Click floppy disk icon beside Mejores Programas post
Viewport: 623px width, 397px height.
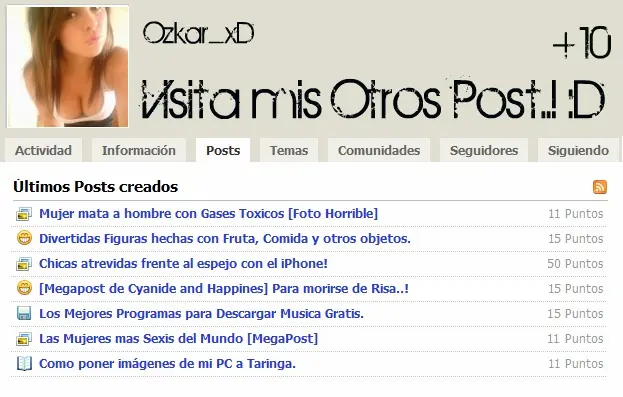click(x=24, y=314)
